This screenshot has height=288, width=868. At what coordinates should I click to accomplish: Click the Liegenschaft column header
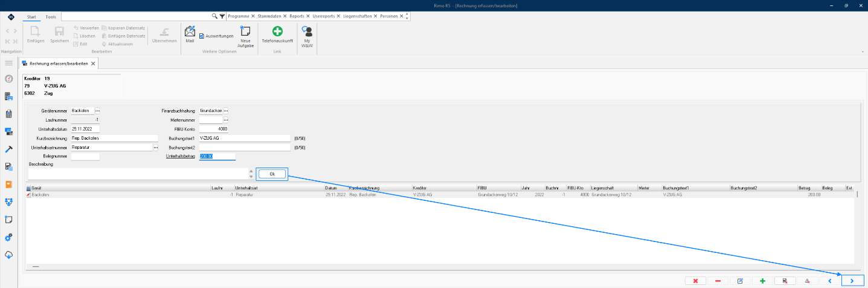614,188
